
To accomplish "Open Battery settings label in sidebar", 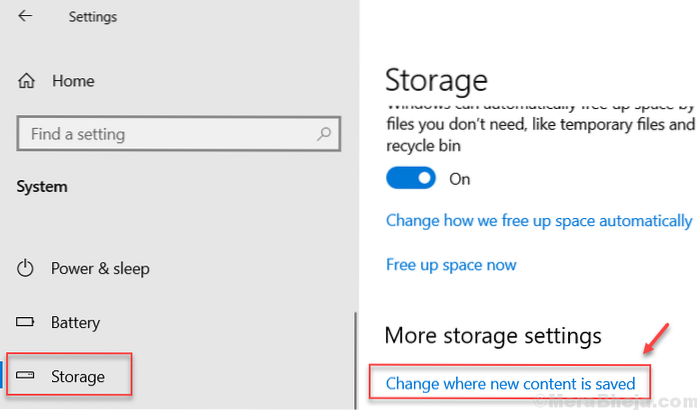I will click(x=75, y=322).
